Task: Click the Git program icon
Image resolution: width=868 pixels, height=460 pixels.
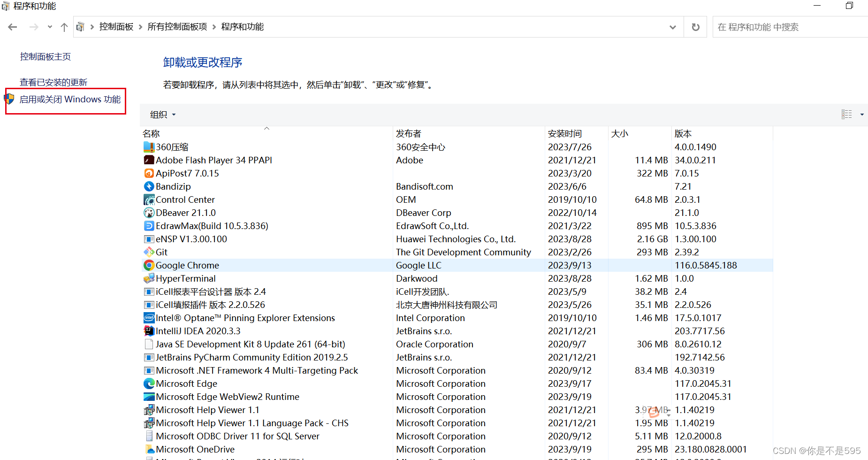Action: pos(149,252)
